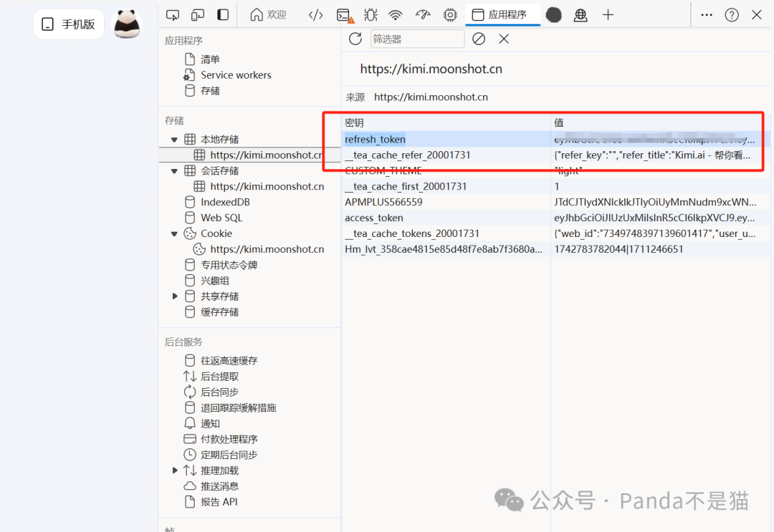
Task: Refresh the storage list with reload icon
Action: click(x=355, y=39)
